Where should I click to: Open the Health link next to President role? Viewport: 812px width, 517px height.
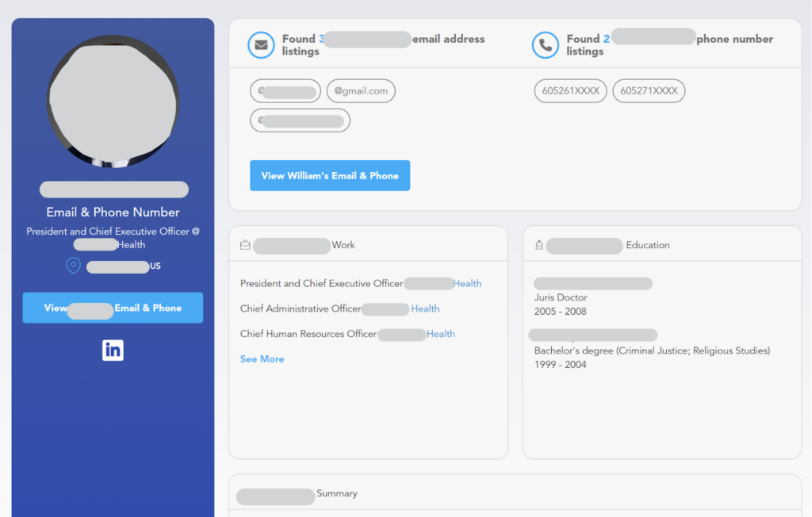click(x=467, y=283)
